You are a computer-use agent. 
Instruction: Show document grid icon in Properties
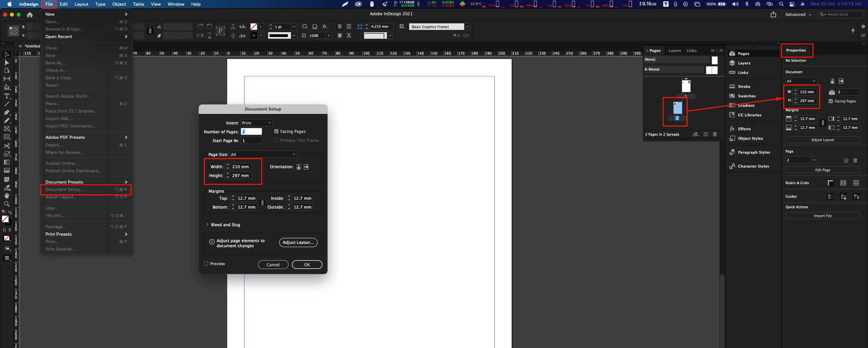click(856, 183)
